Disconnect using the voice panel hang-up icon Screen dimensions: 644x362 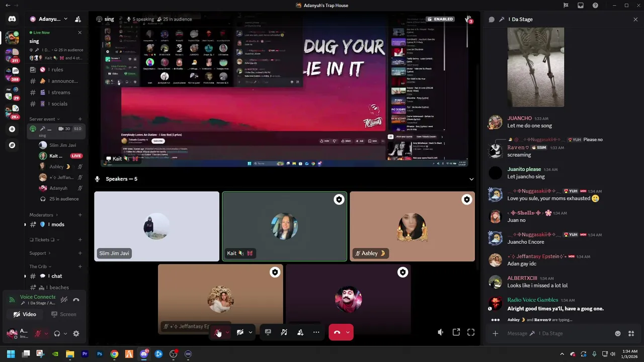tap(76, 300)
